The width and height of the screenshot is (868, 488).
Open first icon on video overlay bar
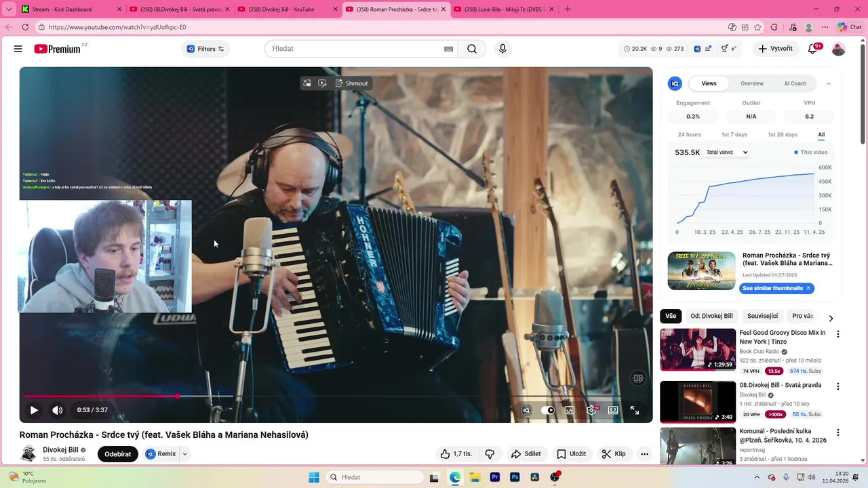click(x=307, y=83)
